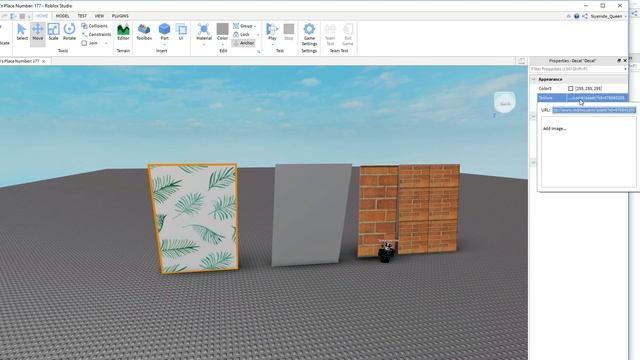Toggle Constraints option

coord(96,34)
